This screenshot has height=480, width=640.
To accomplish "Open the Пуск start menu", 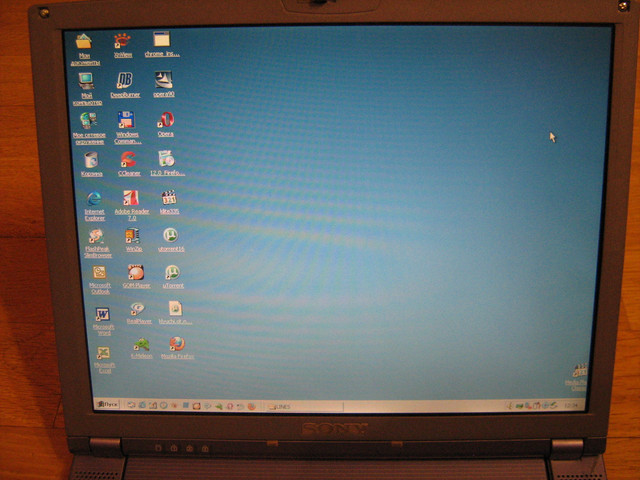I will 108,404.
